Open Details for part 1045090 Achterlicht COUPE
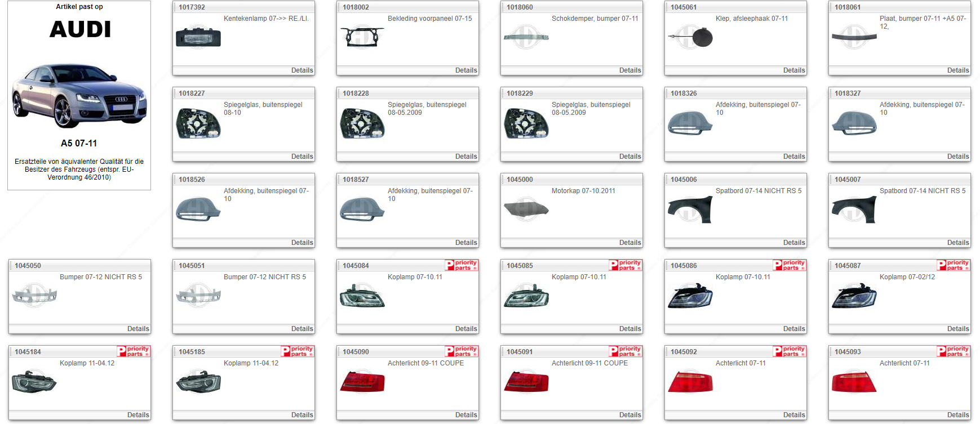 (x=466, y=415)
